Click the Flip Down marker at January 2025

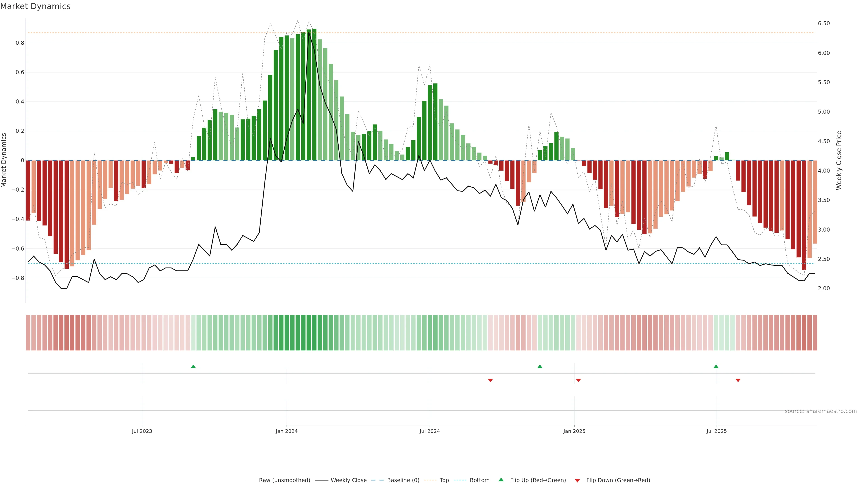coord(579,380)
